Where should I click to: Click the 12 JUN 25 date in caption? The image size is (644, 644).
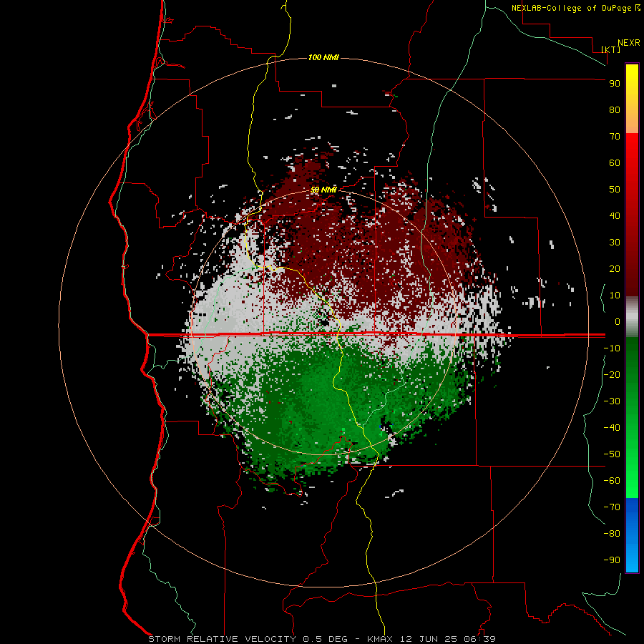tap(428, 639)
